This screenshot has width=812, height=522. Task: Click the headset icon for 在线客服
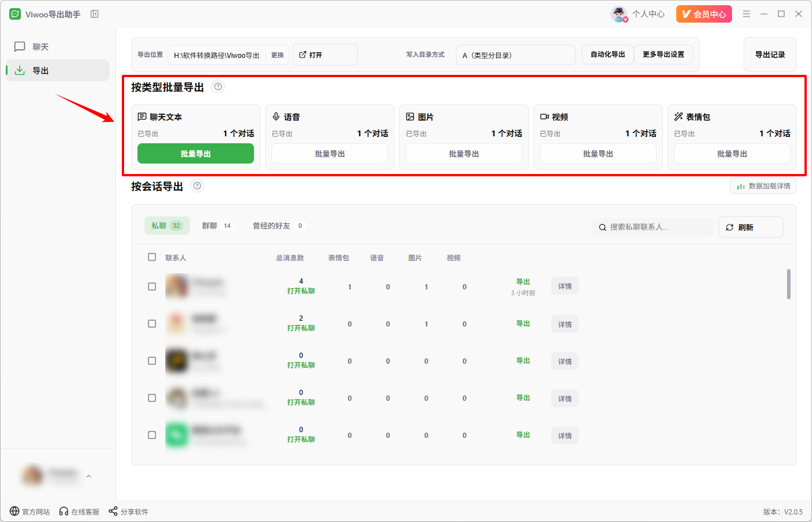[64, 512]
